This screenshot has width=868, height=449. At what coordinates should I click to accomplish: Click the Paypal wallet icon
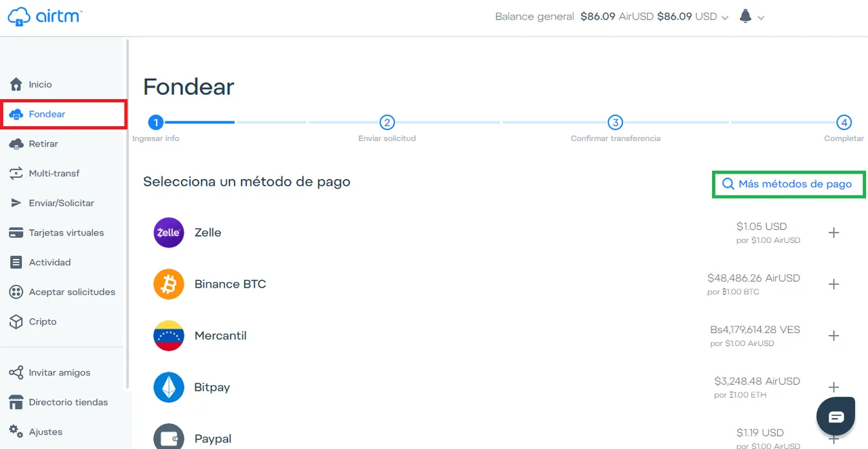point(169,437)
